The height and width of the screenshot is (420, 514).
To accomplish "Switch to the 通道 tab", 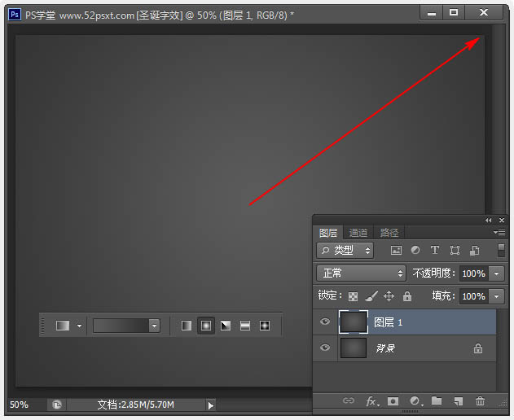I will tap(358, 233).
